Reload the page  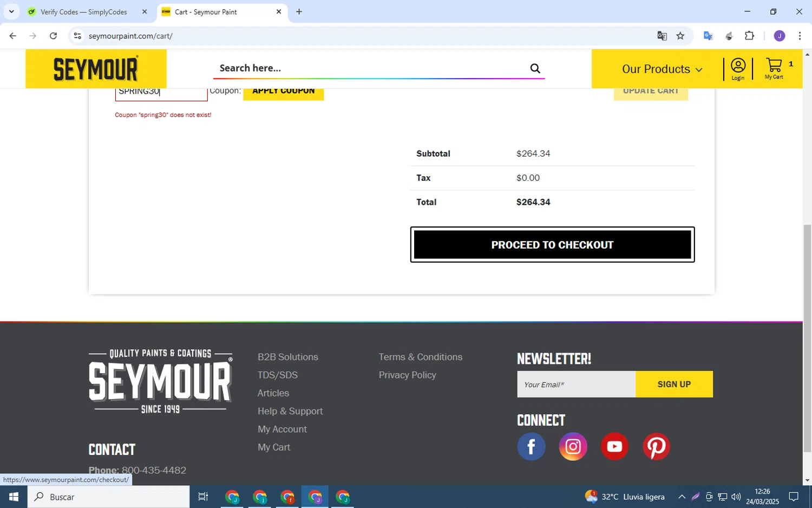coord(53,36)
